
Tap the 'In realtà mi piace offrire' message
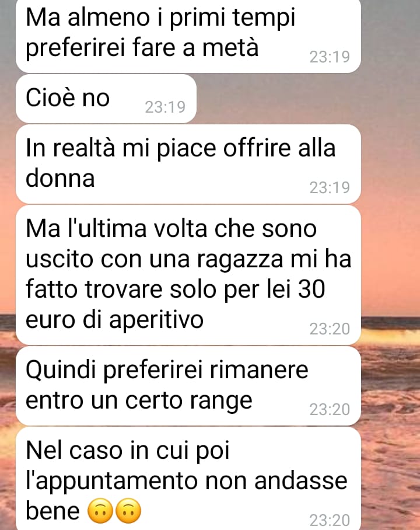pyautogui.click(x=188, y=164)
